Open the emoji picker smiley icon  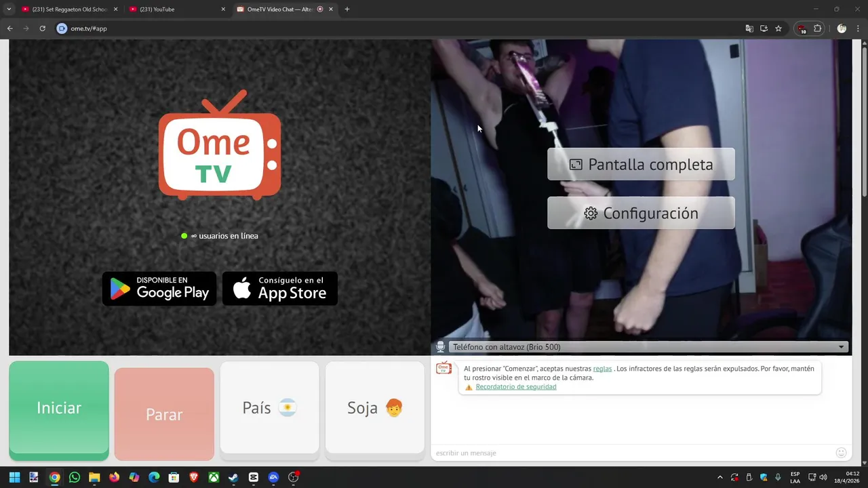(842, 453)
